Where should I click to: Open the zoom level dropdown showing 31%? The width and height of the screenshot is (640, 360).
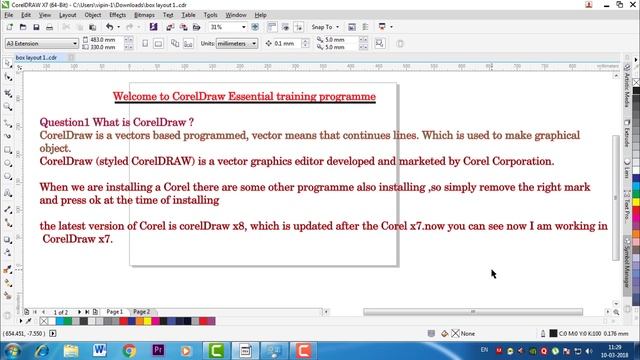click(244, 27)
